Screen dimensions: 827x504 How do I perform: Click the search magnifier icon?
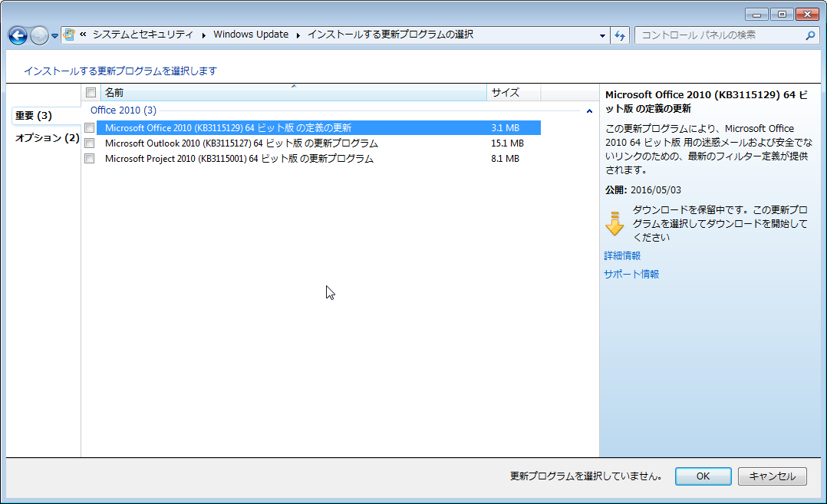coord(810,35)
